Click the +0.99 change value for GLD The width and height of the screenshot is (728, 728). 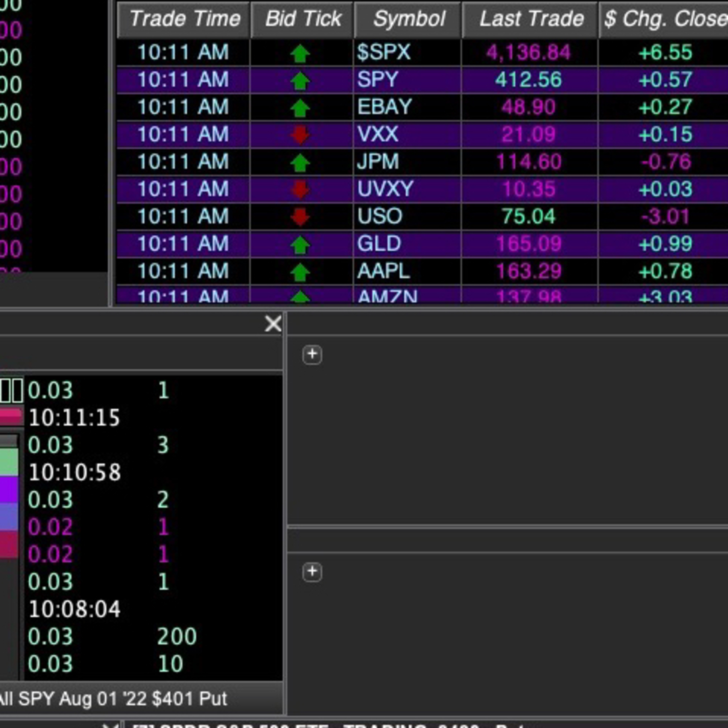665,244
